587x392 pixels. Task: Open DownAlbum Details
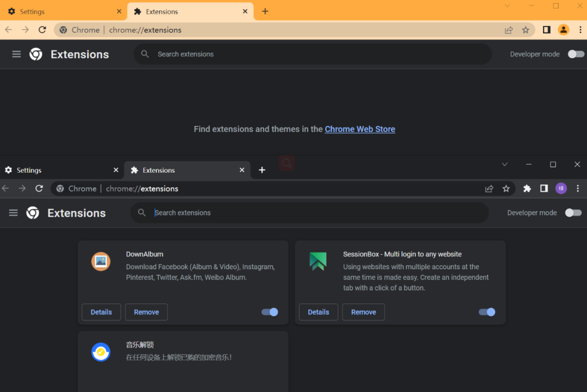pyautogui.click(x=101, y=312)
